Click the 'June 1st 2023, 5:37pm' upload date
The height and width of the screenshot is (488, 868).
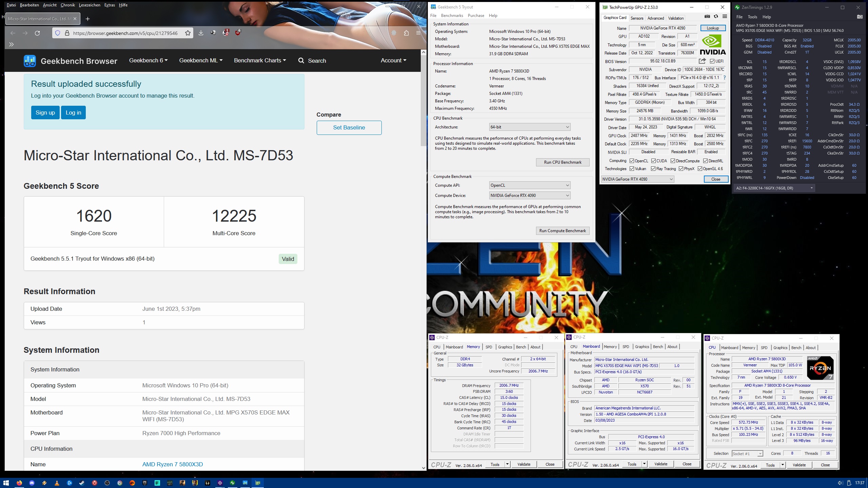(x=171, y=309)
